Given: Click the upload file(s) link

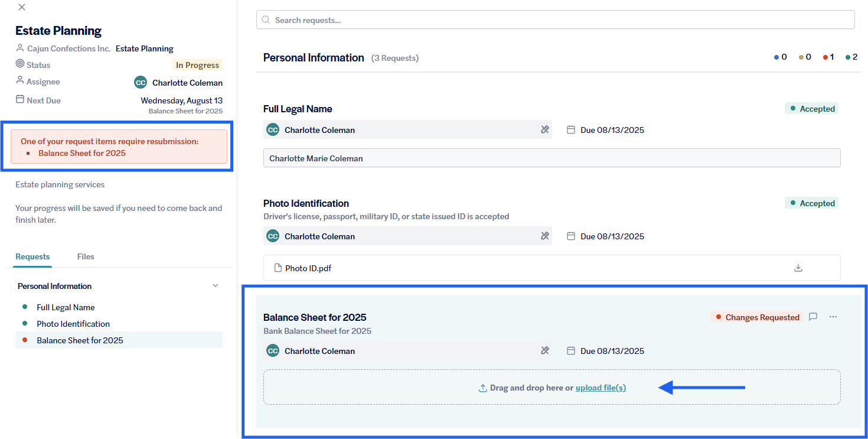Looking at the screenshot, I should [601, 388].
